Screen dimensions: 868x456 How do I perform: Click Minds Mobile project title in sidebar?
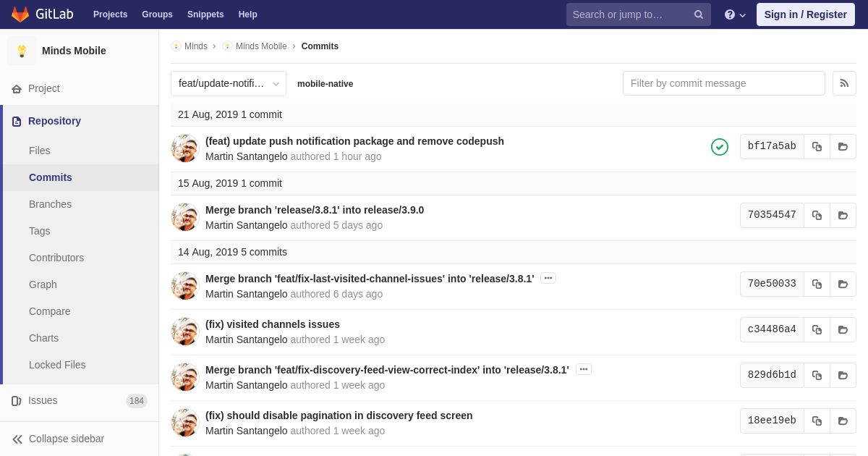tap(74, 51)
